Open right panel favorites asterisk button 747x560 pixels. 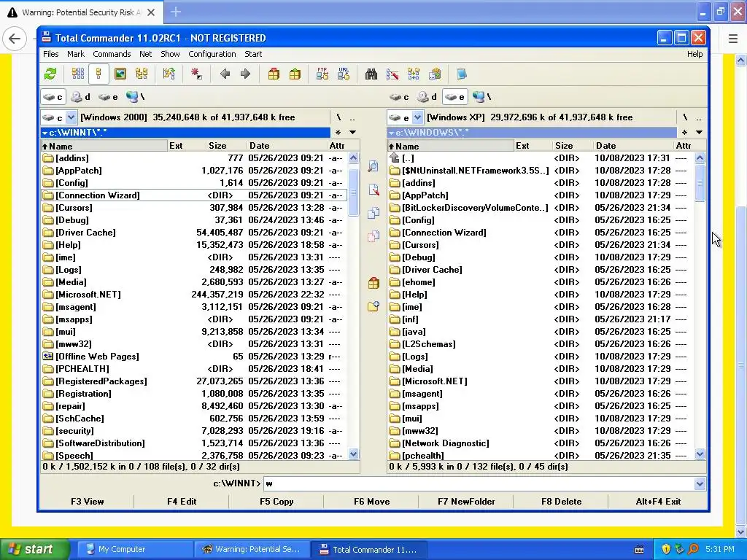(684, 133)
